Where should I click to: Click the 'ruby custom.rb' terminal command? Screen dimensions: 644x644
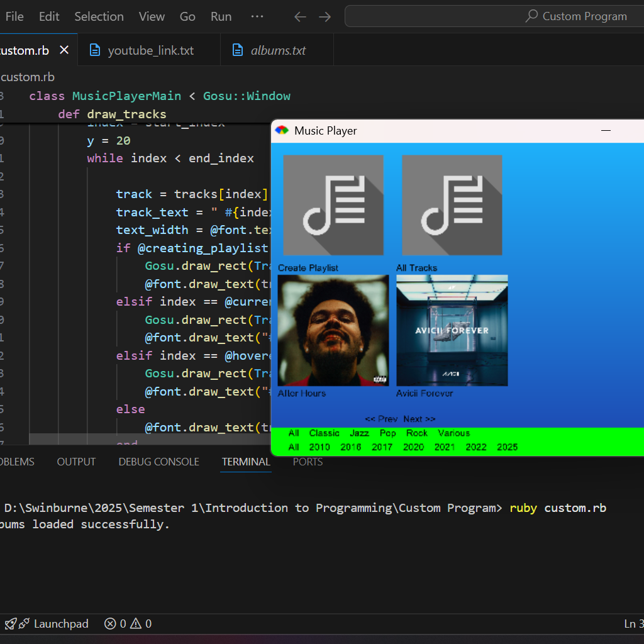(558, 508)
